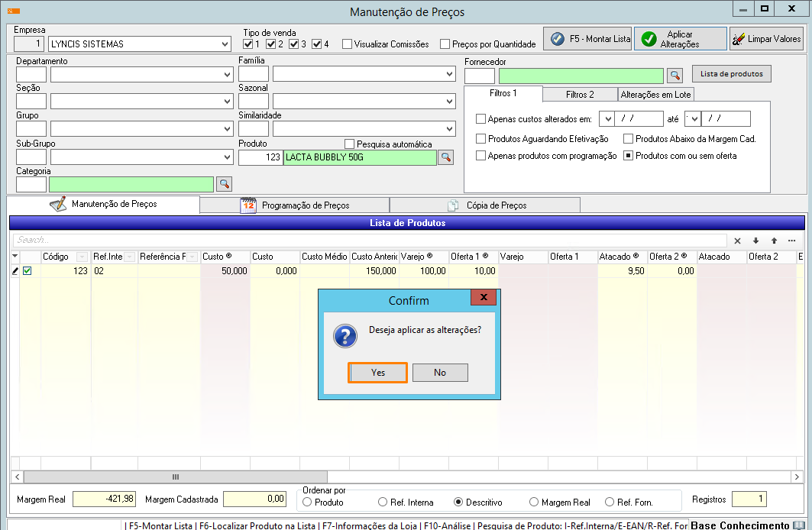Confirm changes with the Yes button
The height and width of the screenshot is (530, 812).
(378, 373)
